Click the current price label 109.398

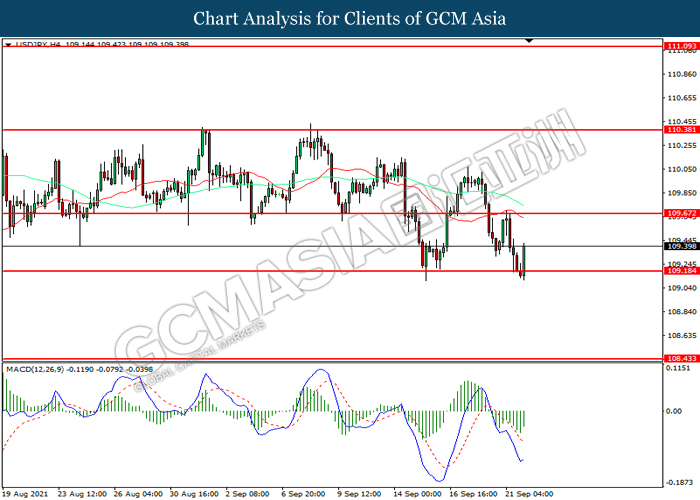[682, 246]
